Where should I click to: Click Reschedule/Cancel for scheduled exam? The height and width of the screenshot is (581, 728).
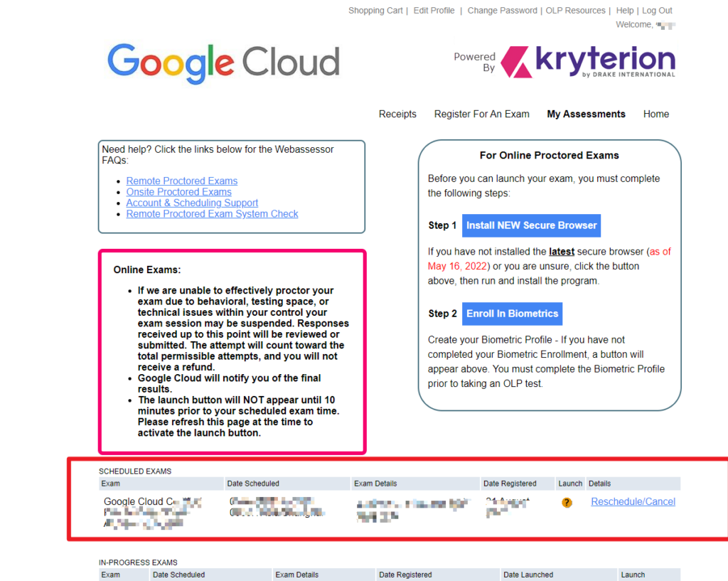click(x=633, y=502)
